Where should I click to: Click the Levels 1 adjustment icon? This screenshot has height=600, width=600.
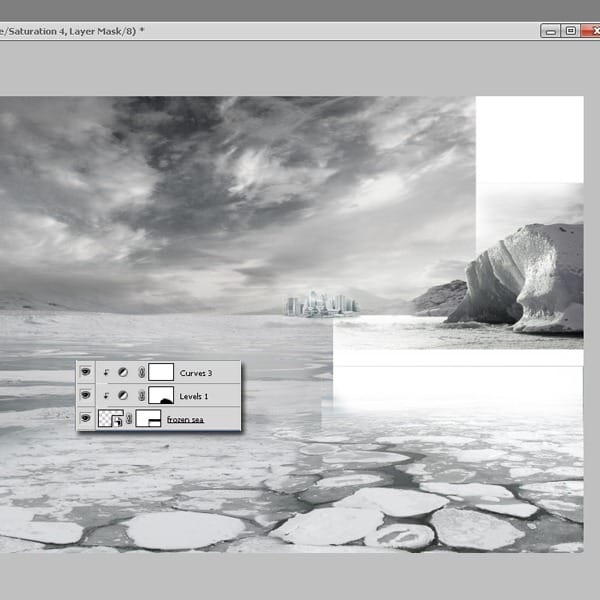tap(123, 396)
